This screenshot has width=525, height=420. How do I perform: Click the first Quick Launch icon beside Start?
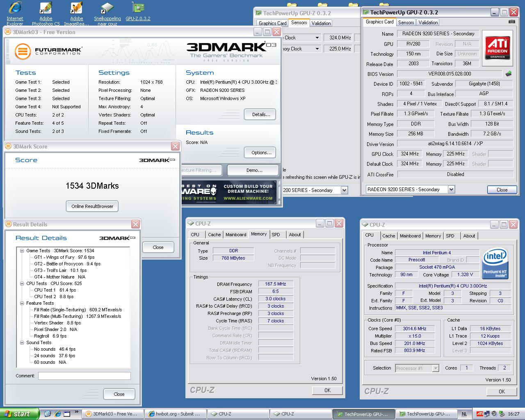(48, 414)
